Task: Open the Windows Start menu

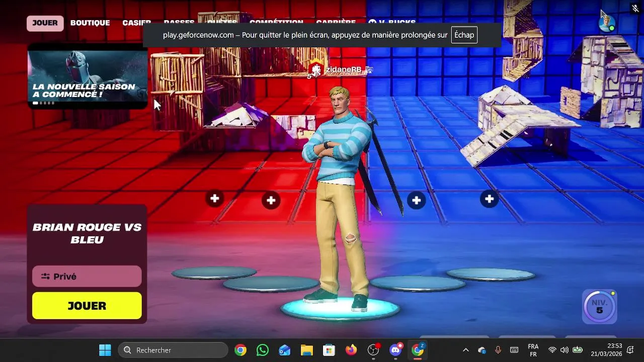Action: [105, 350]
